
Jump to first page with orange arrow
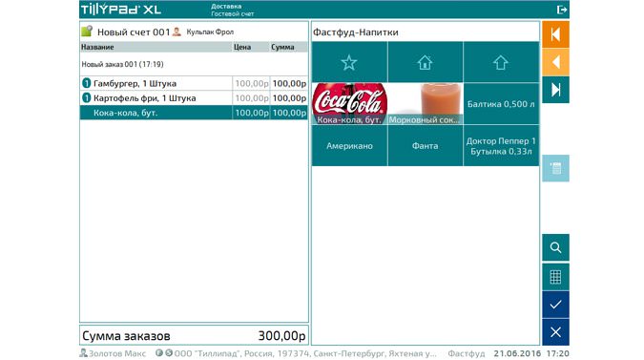pyautogui.click(x=555, y=34)
